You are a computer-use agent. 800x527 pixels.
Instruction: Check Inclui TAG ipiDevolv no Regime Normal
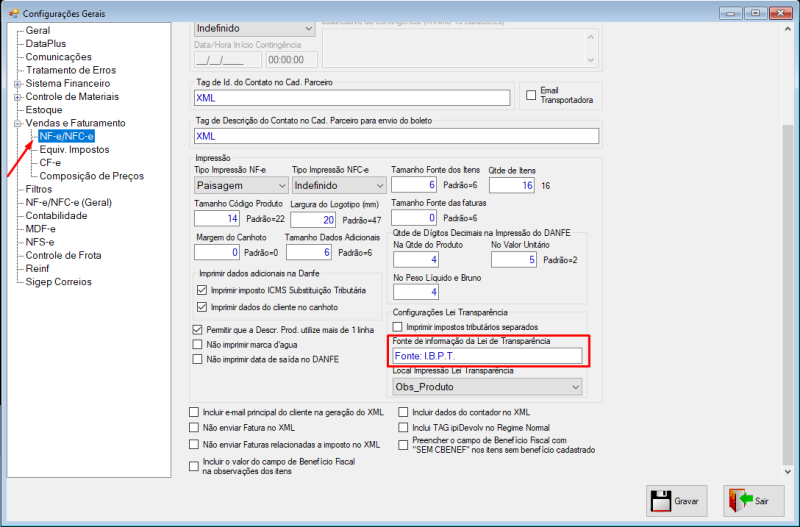404,427
